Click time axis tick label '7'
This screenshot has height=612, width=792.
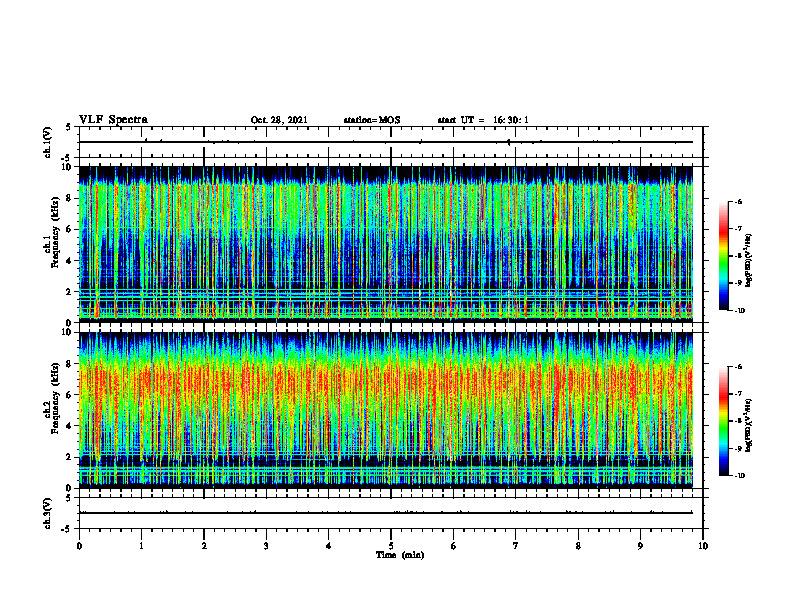tap(516, 545)
